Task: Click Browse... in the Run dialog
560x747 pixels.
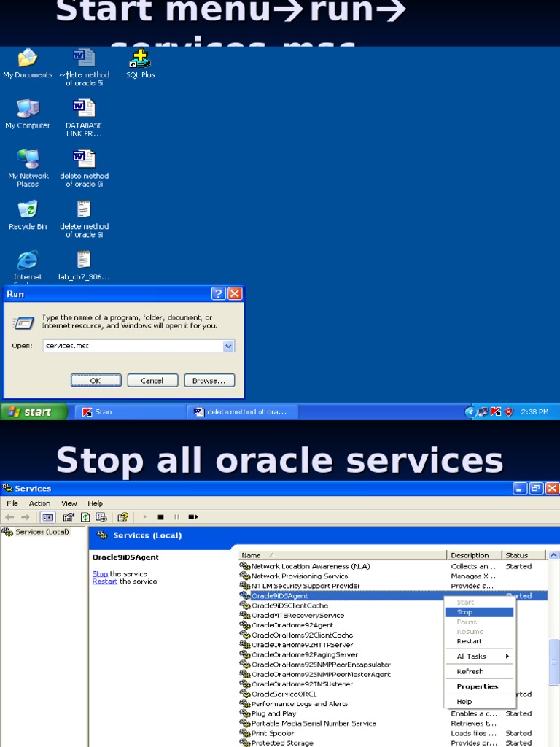Action: [x=209, y=380]
